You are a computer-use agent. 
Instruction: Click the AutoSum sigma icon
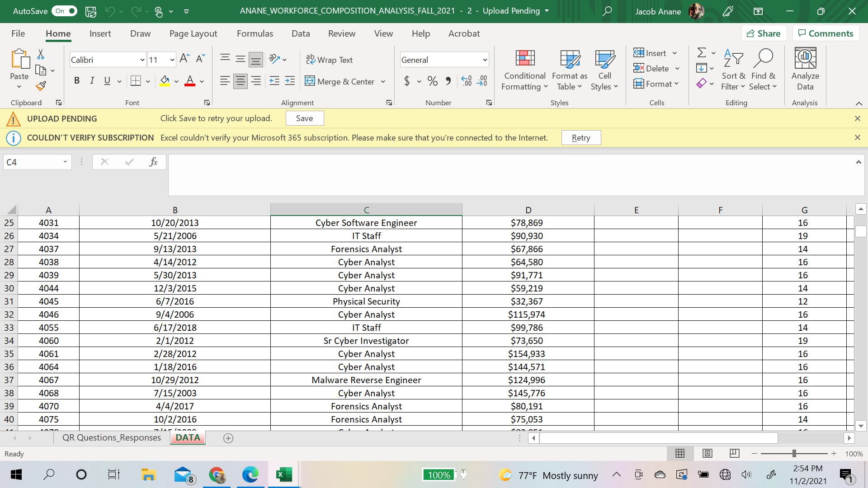coord(701,53)
